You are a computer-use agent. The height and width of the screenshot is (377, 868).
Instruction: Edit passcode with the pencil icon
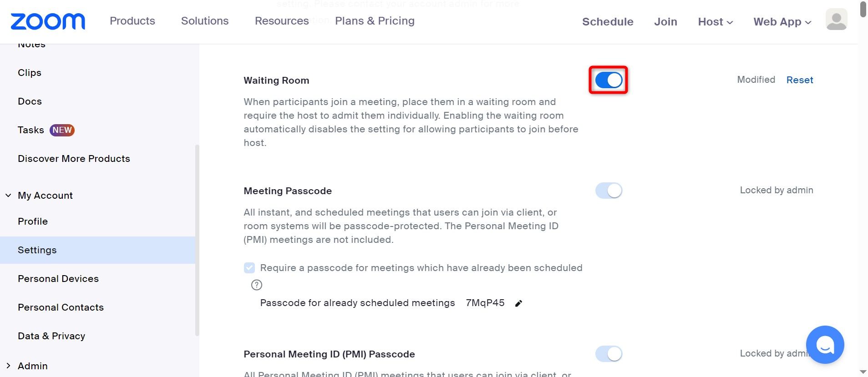(x=518, y=303)
